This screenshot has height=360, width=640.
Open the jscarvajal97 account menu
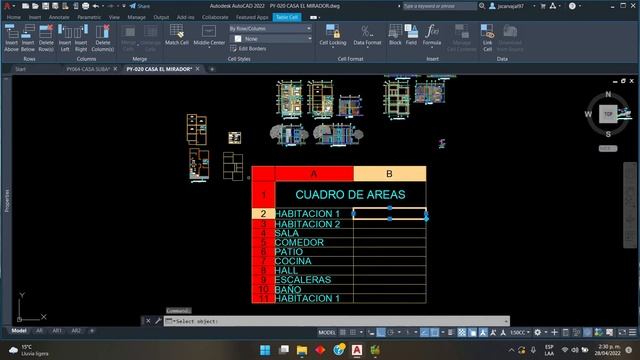511,6
